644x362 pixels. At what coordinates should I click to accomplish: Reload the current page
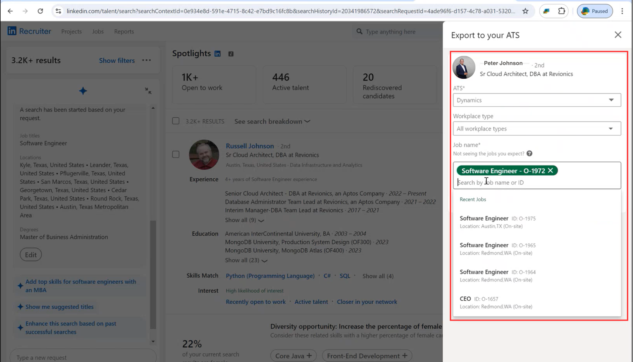click(x=40, y=11)
